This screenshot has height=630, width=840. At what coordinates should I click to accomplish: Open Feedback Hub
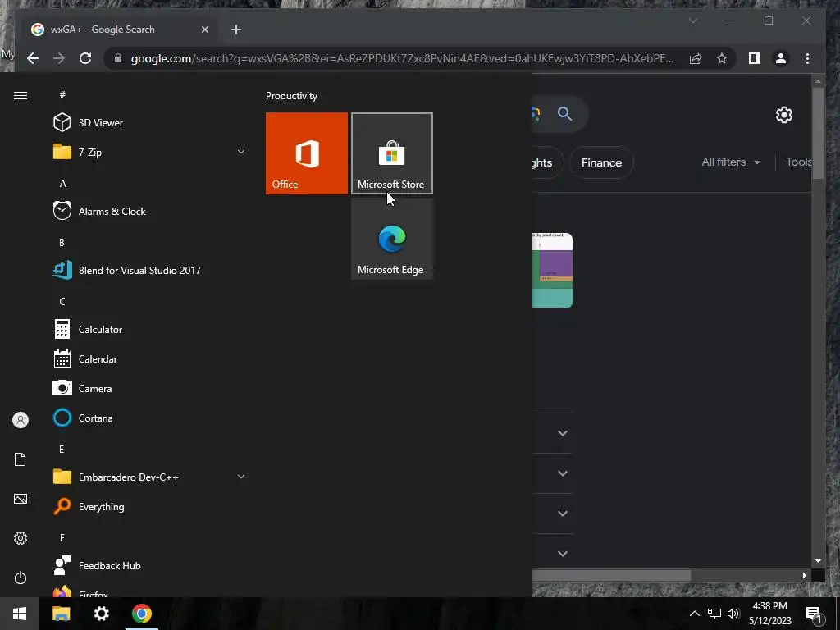[x=150, y=566]
